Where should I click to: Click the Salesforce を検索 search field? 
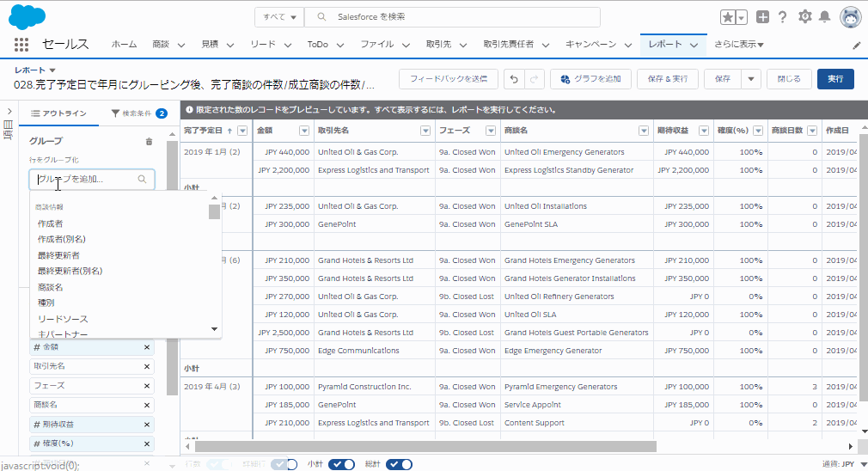click(x=452, y=17)
